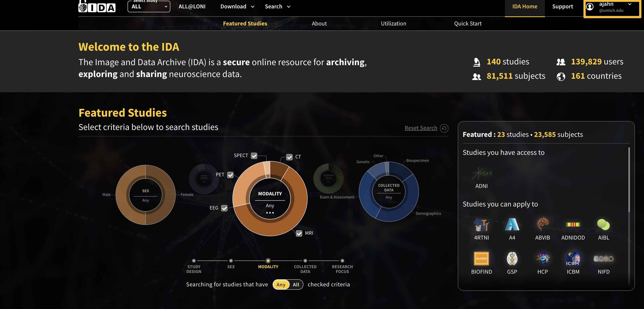Switch criteria toggle to All
Viewport: 644px width, 309px height.
[x=296, y=284]
